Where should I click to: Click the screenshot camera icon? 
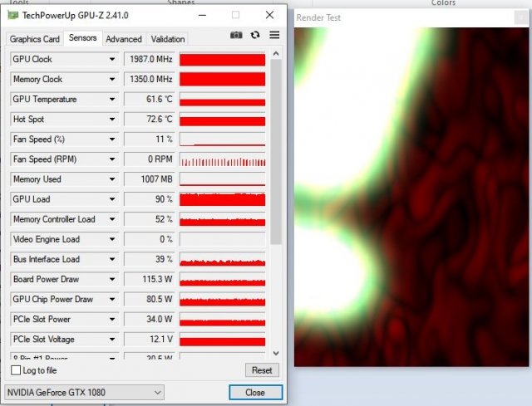[236, 35]
